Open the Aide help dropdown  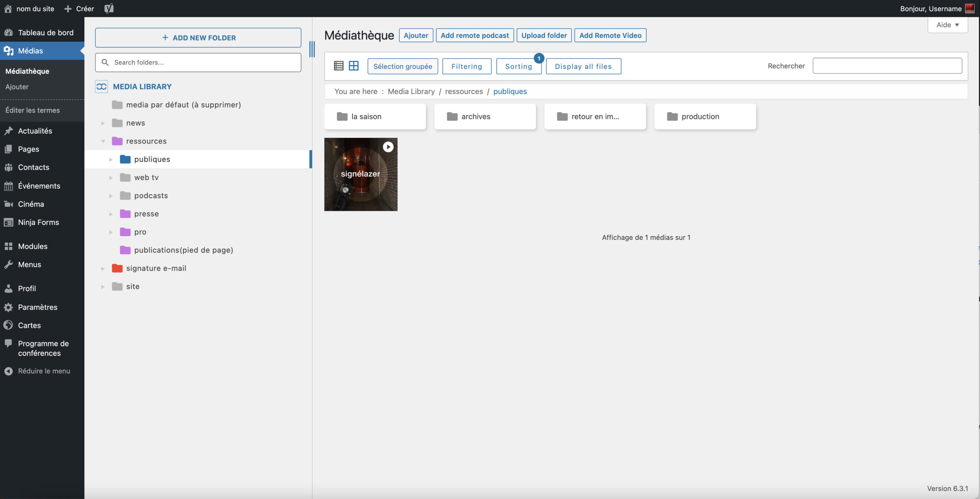click(x=947, y=25)
